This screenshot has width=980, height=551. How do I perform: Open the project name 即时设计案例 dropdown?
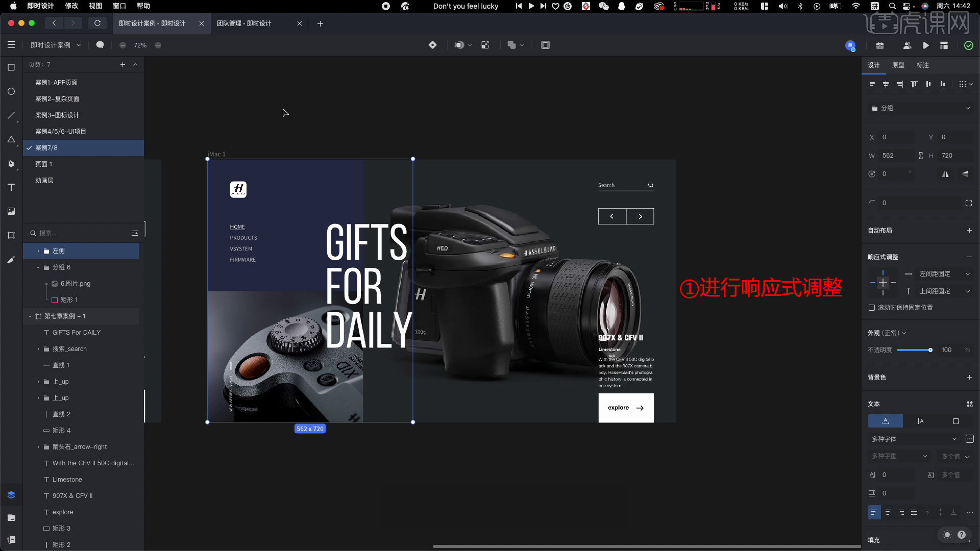click(x=56, y=45)
